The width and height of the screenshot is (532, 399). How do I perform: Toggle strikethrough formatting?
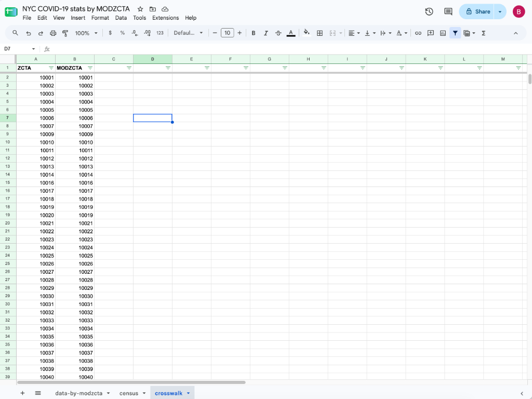278,33
